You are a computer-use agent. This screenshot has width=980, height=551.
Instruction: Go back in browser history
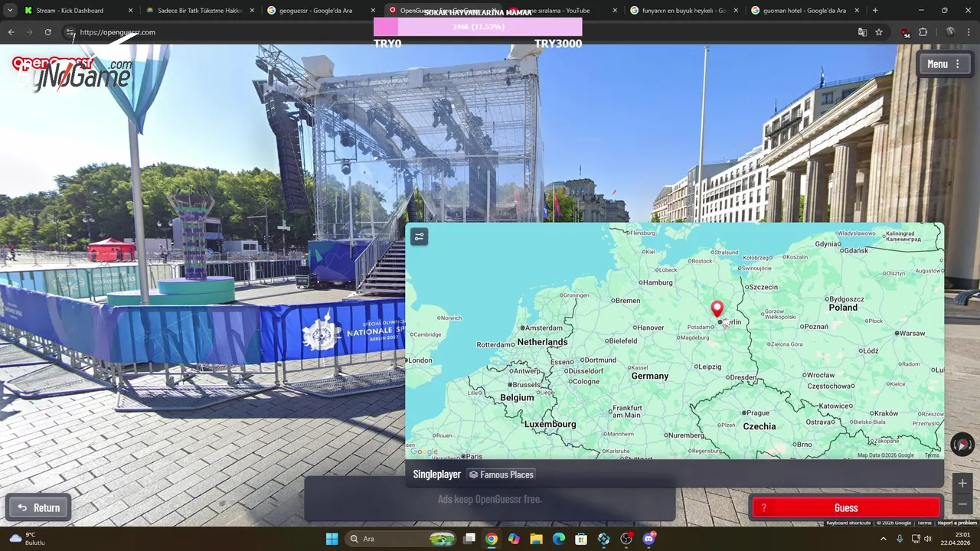11,32
